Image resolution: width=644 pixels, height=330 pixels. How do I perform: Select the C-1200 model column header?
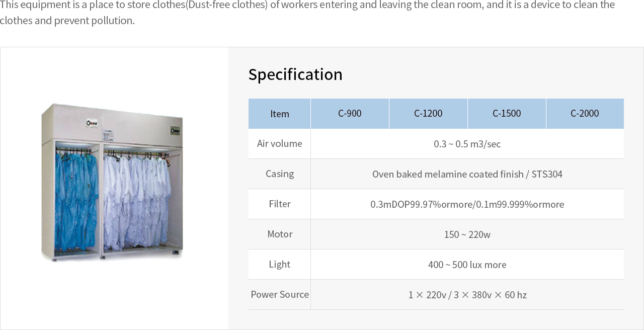[428, 114]
